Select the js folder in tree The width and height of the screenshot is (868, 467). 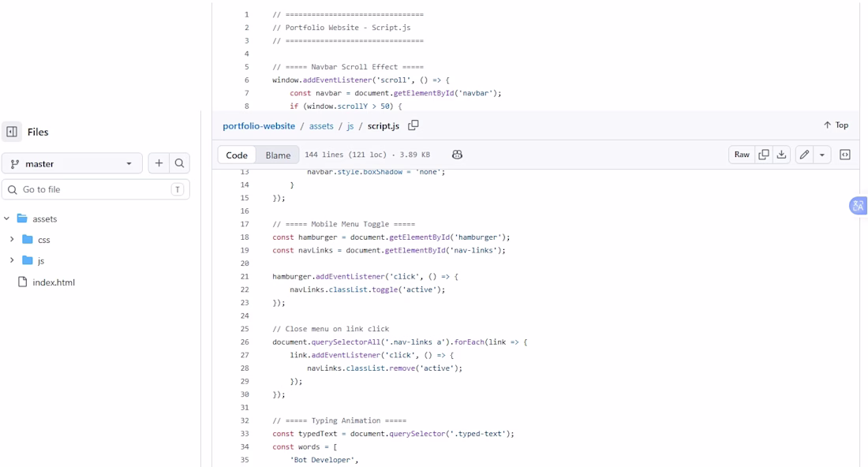(x=40, y=260)
